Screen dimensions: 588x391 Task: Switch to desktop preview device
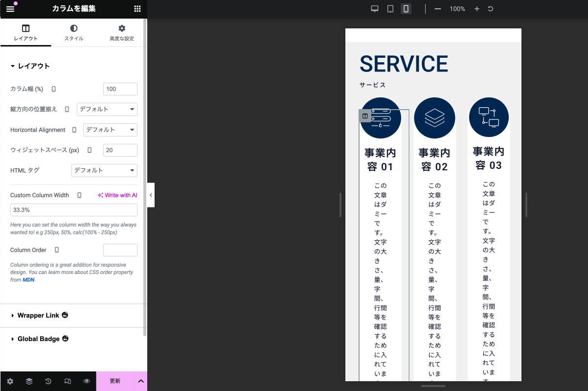tap(375, 9)
